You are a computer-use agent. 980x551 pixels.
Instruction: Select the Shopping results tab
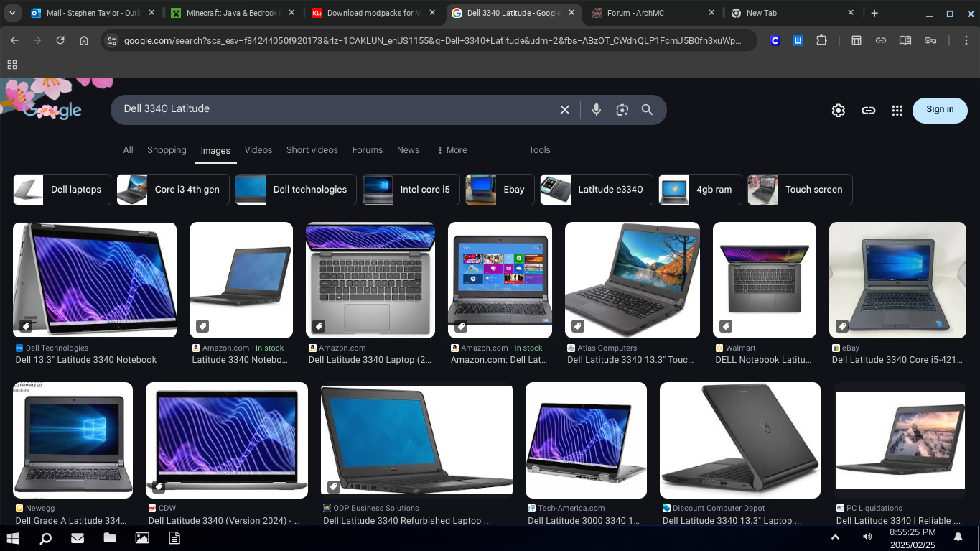167,150
